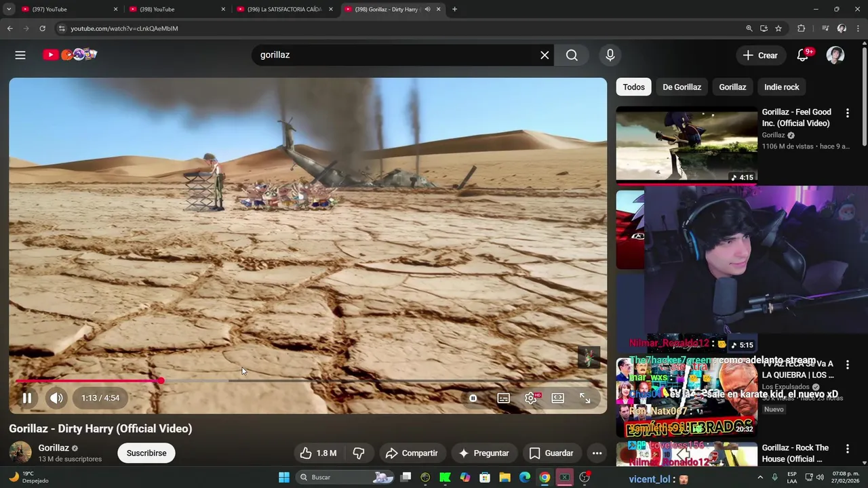Open a new browser tab
868x488 pixels.
click(x=454, y=9)
